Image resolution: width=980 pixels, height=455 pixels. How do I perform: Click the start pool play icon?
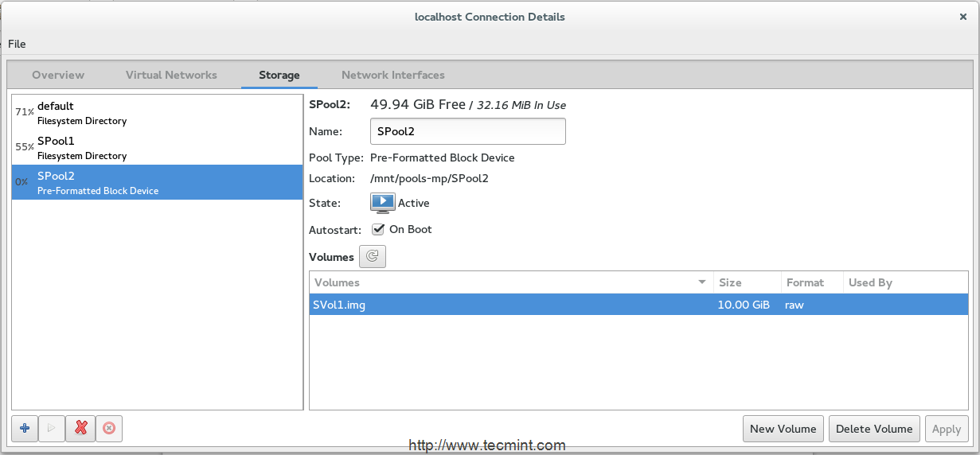click(x=52, y=429)
